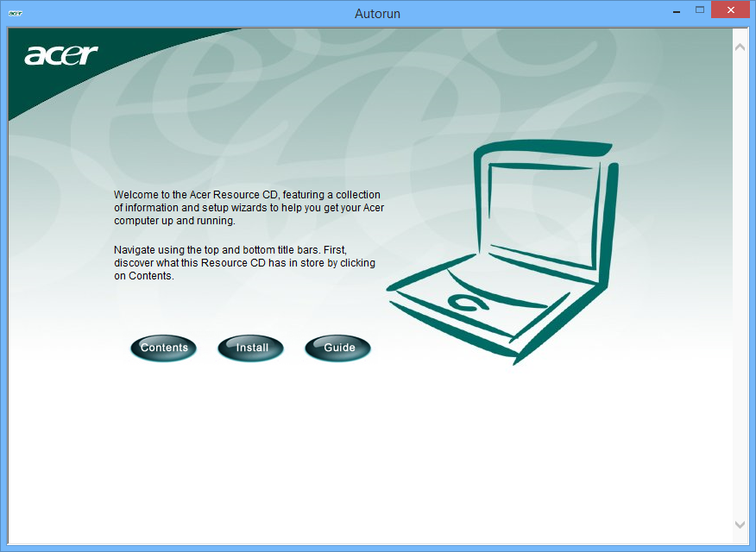Click the small Acer icon in title bar
756x552 pixels.
click(x=16, y=14)
